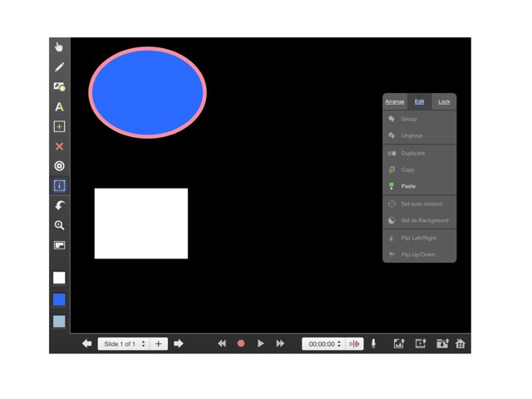
Task: Switch to the Arrange tab
Action: pyautogui.click(x=395, y=101)
